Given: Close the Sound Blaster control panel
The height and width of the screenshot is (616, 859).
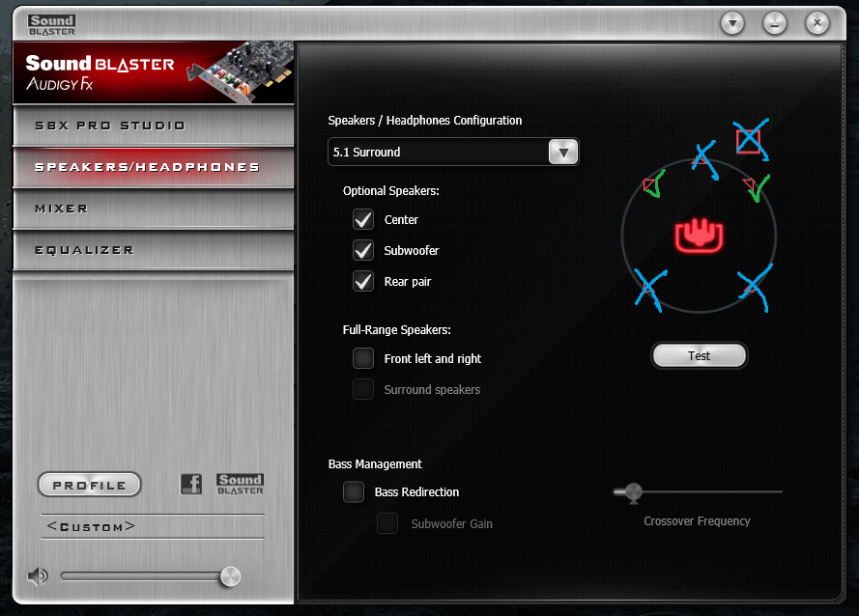Looking at the screenshot, I should point(816,23).
